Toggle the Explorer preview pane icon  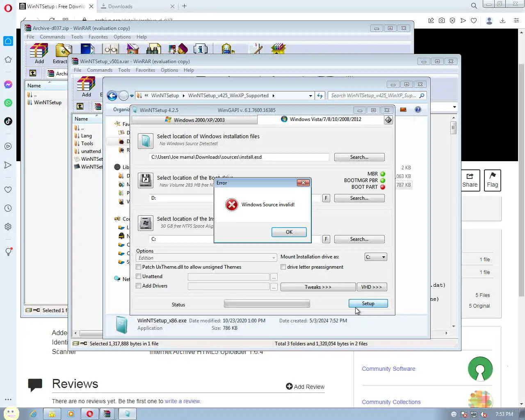coord(403,110)
